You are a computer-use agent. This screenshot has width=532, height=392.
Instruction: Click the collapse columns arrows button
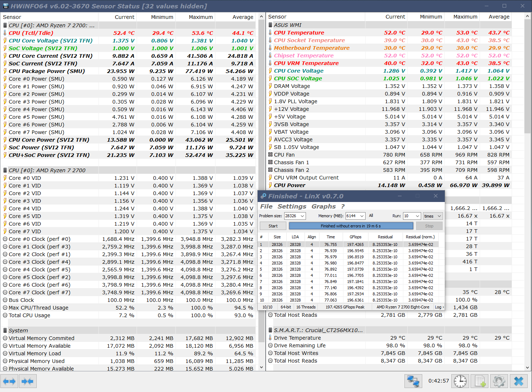click(27, 381)
